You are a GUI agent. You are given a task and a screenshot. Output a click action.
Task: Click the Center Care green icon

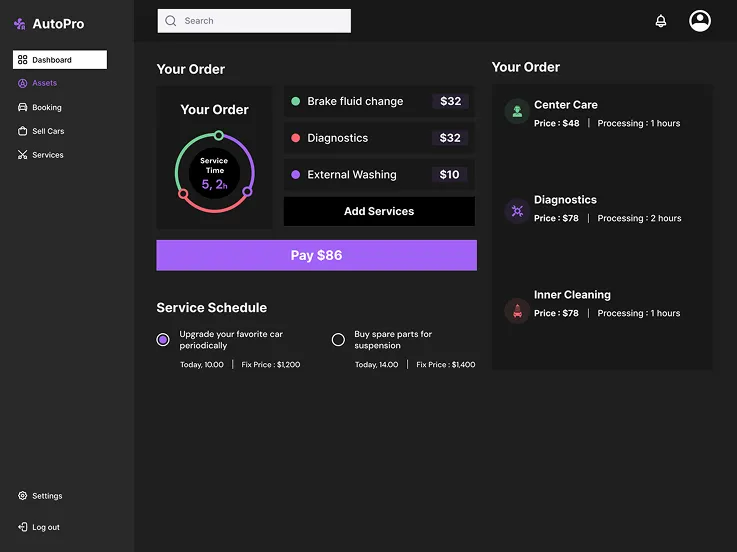517,112
